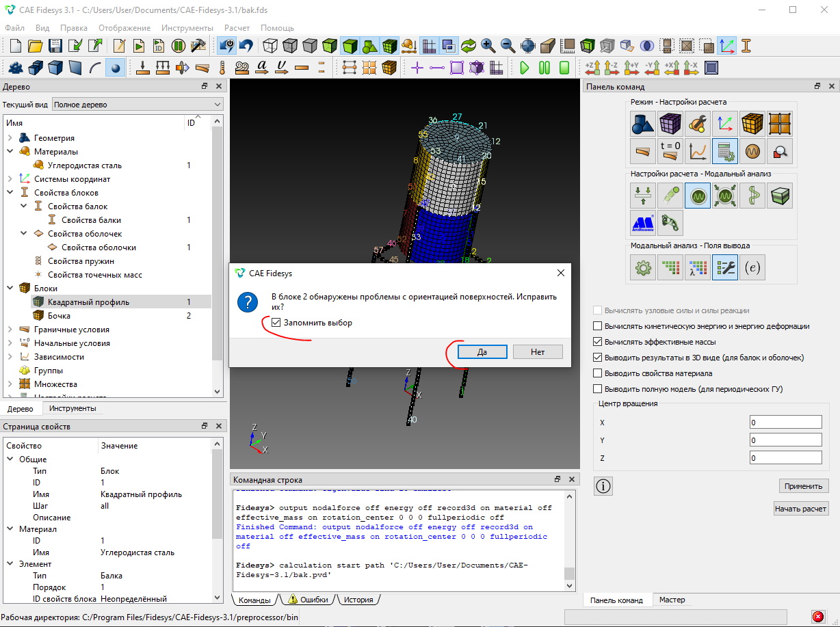Expand the Граничные условия tree node

pos(10,330)
